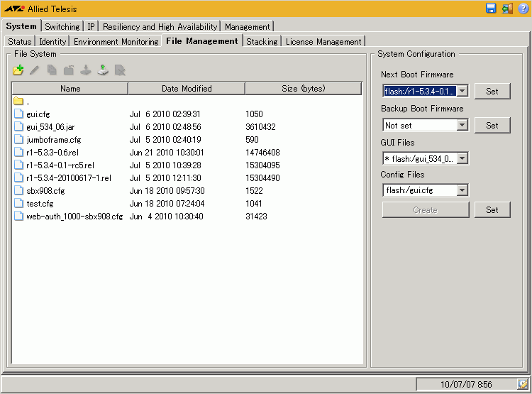Click the file icon for jumboframe.cfg
Image resolution: width=532 pixels, height=394 pixels.
pos(18,139)
